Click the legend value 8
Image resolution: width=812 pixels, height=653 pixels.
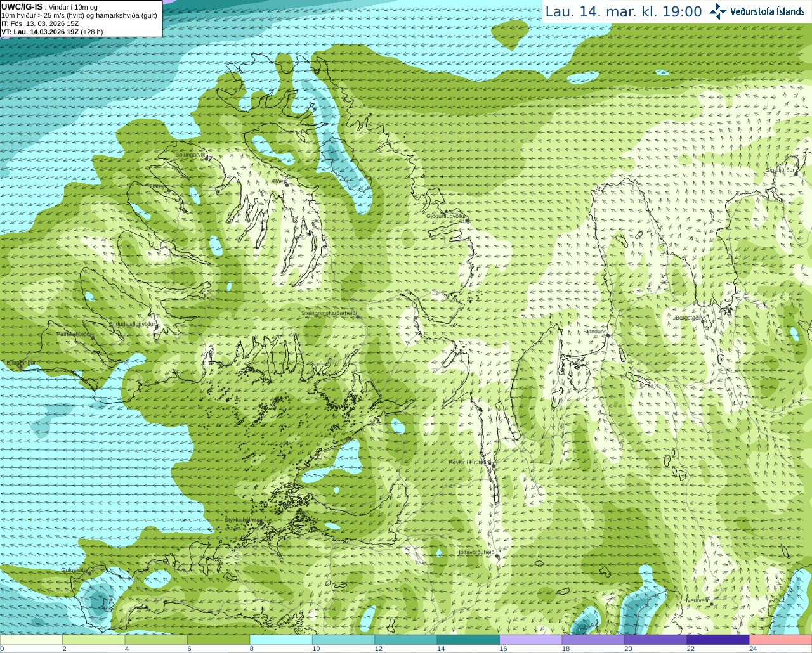(x=252, y=649)
